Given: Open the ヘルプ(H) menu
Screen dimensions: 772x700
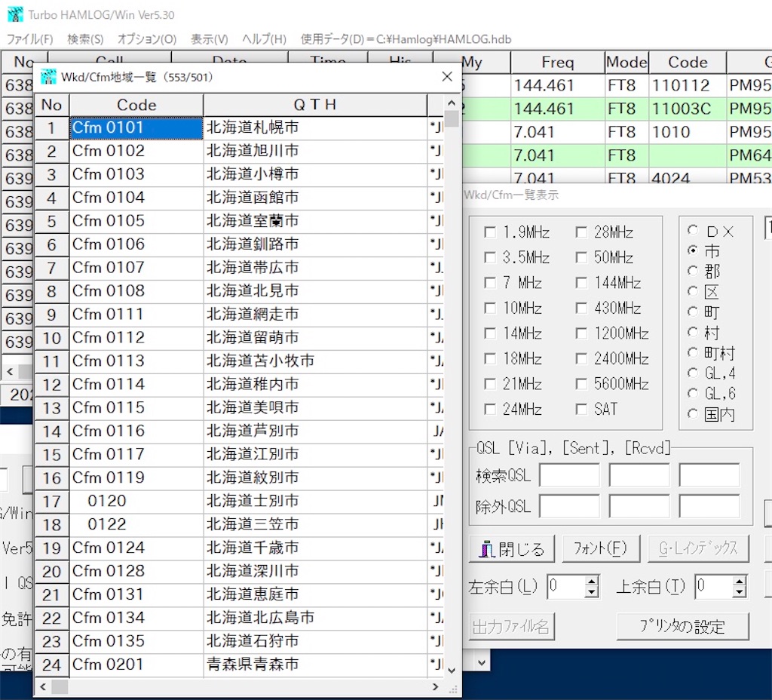Looking at the screenshot, I should pos(264,39).
